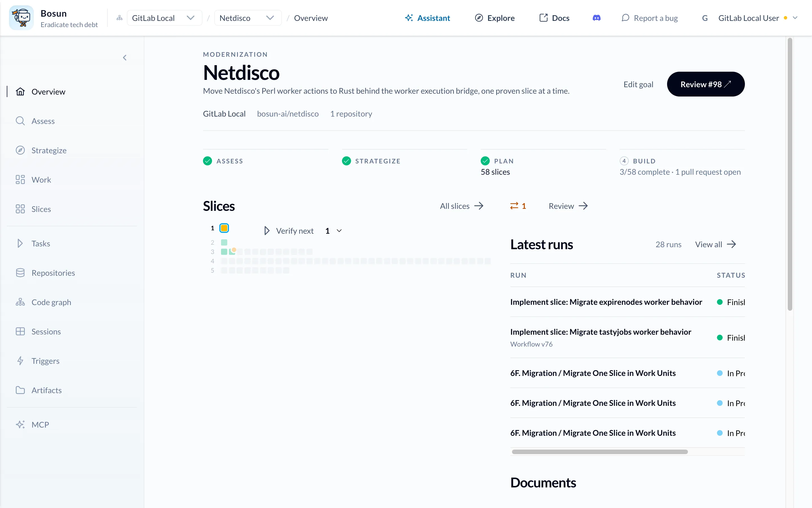812x508 pixels.
Task: Click the Assess stage green check icon
Action: pyautogui.click(x=207, y=161)
